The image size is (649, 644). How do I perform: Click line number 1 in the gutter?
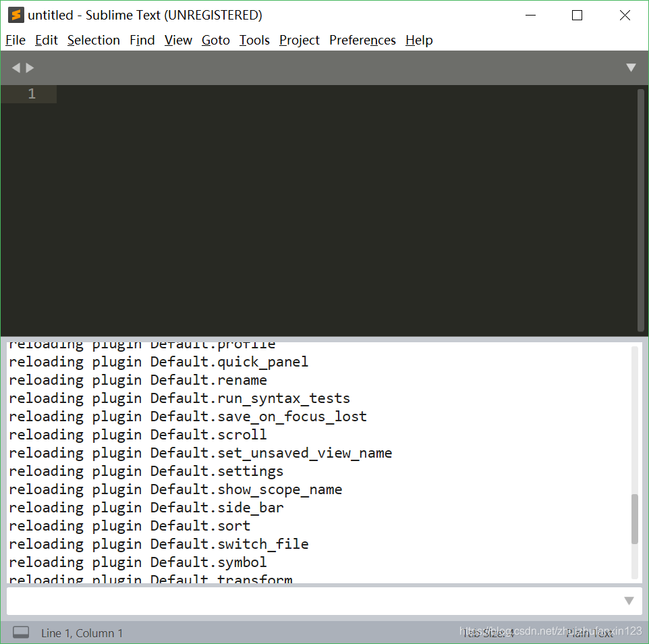(32, 94)
